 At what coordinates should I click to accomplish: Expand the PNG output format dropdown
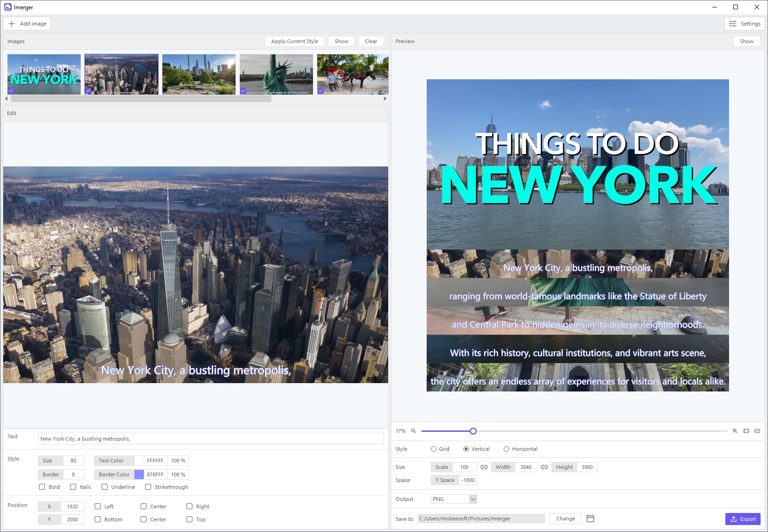[473, 499]
